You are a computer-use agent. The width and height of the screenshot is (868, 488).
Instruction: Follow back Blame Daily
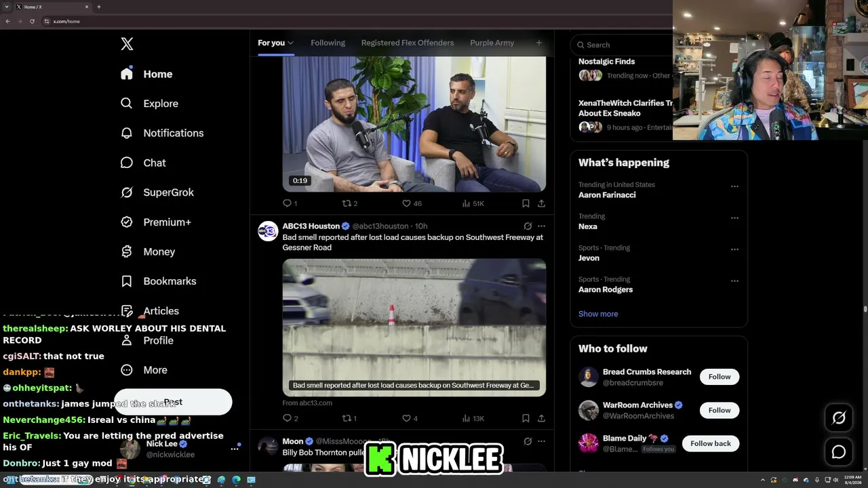coord(711,443)
